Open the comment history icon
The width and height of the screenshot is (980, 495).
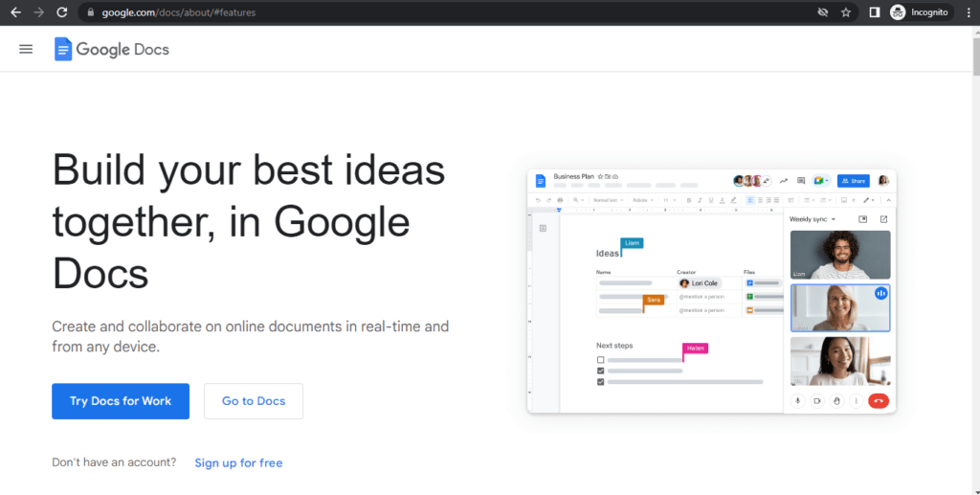[801, 181]
